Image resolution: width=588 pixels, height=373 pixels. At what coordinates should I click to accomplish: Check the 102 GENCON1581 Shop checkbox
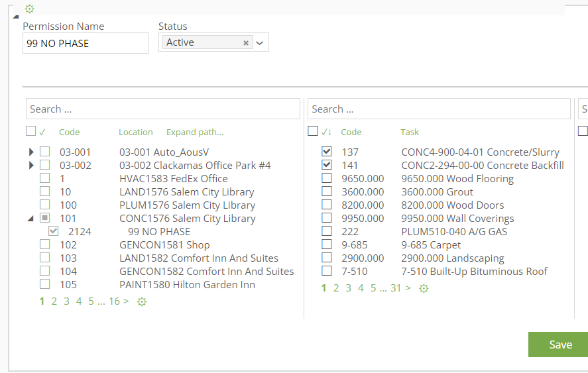click(x=44, y=244)
